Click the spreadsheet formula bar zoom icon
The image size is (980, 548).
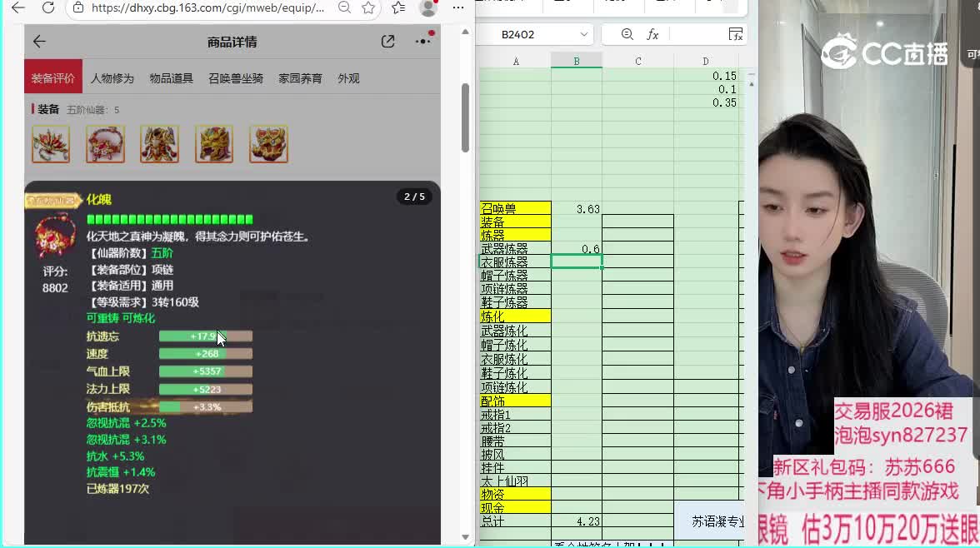tap(627, 34)
